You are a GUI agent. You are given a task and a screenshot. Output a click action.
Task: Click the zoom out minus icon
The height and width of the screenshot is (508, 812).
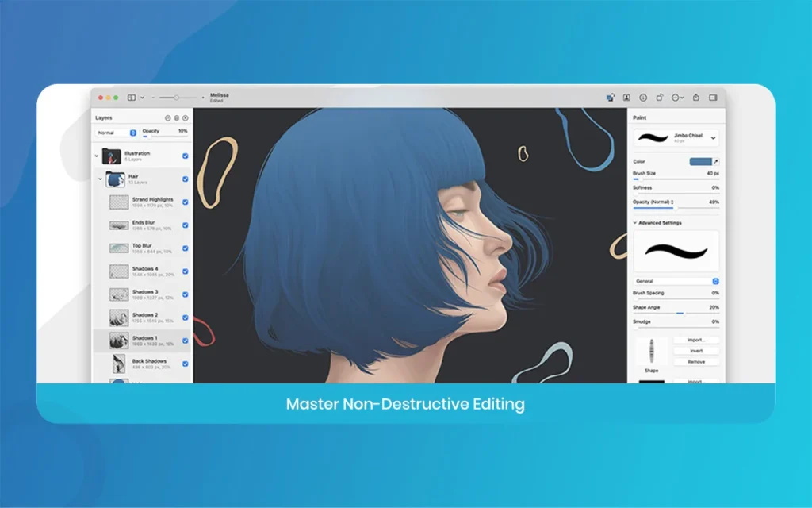point(153,98)
